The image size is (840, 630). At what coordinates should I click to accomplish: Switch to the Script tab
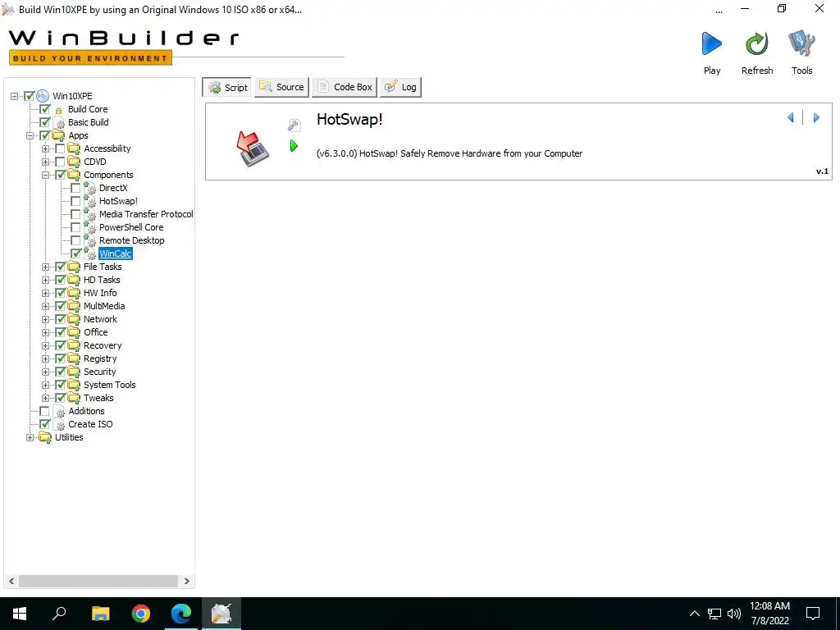click(x=227, y=87)
